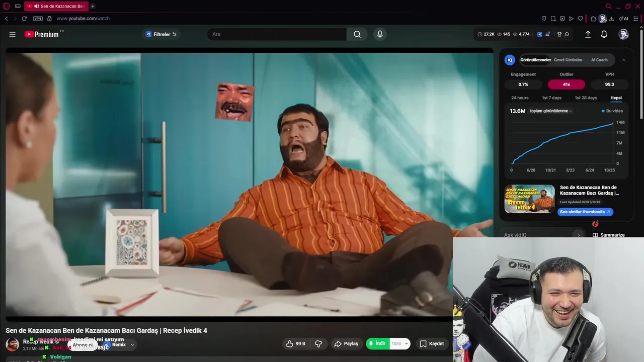Select the 24 hours chart range
Viewport: 644px width, 362px height.
(x=520, y=98)
